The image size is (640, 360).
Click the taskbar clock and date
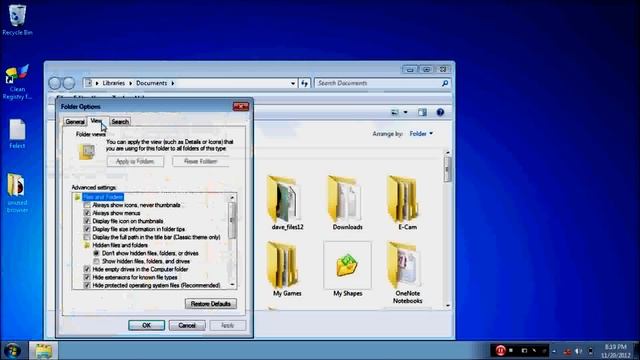615,351
